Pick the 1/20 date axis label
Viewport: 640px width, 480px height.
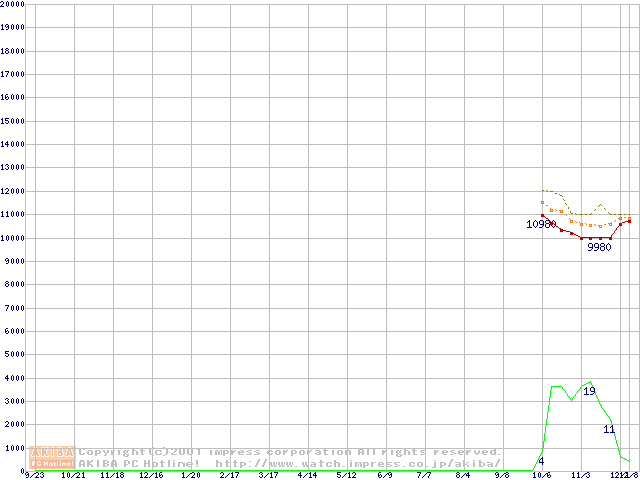[190, 476]
